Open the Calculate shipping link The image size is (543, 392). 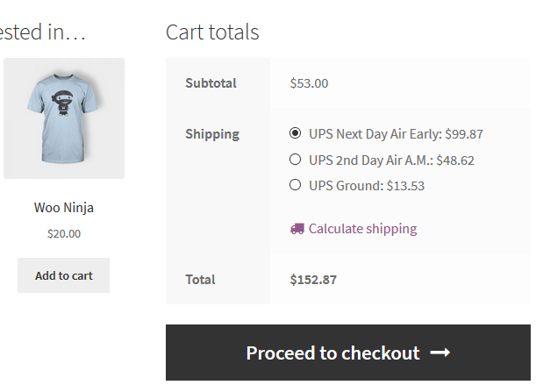click(362, 229)
